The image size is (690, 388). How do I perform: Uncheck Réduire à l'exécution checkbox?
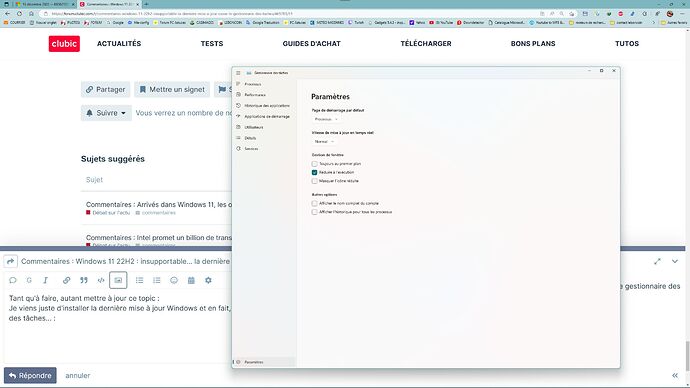click(314, 172)
